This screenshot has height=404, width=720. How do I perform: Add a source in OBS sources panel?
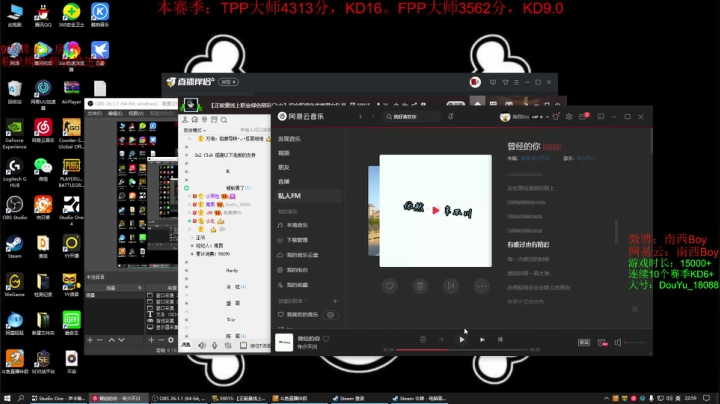[x=151, y=340]
